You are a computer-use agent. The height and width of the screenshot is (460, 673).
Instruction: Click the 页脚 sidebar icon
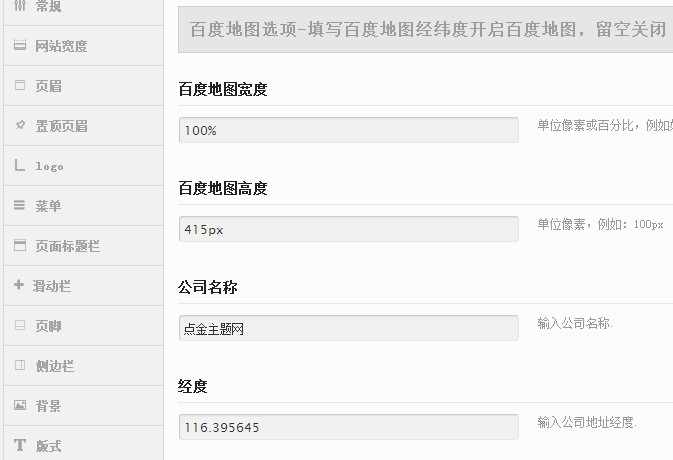pyautogui.click(x=20, y=325)
